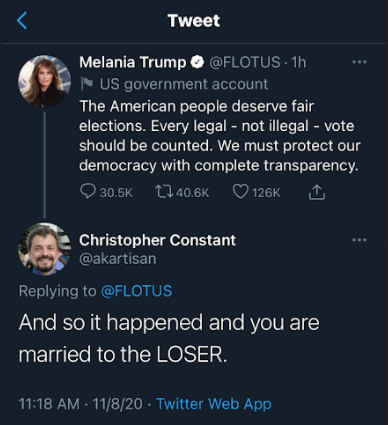Open Melania Trump's profile picture

click(44, 81)
